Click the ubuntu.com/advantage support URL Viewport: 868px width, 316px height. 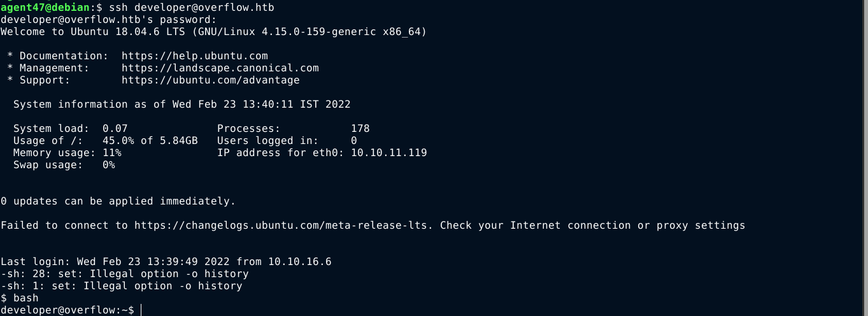(x=210, y=80)
